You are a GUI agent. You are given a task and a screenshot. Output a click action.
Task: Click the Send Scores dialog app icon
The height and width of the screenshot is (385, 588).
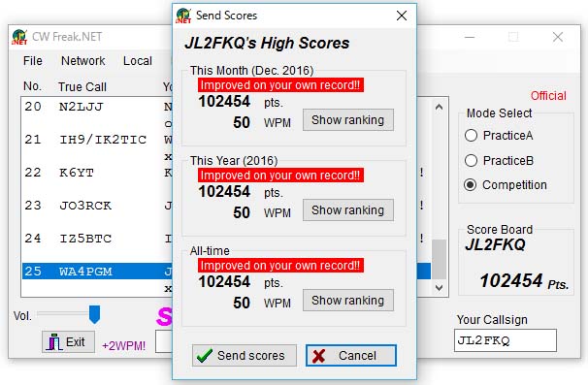(183, 16)
